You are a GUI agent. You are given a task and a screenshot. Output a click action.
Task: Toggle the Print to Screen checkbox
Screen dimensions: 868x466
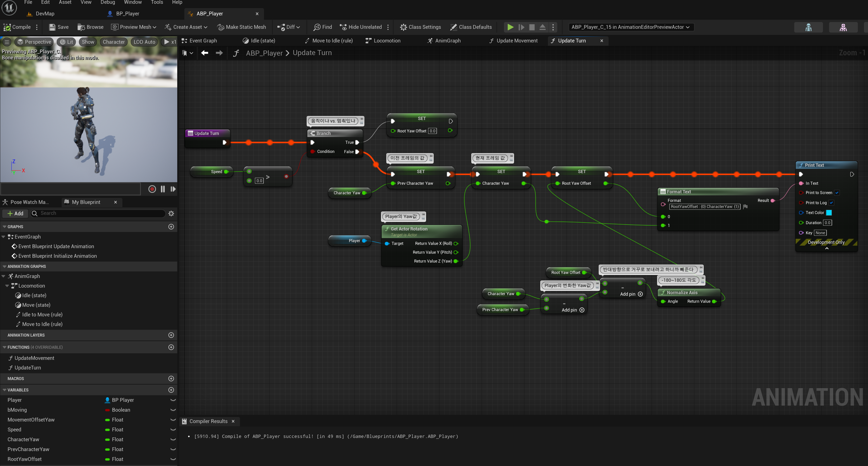[x=837, y=193]
